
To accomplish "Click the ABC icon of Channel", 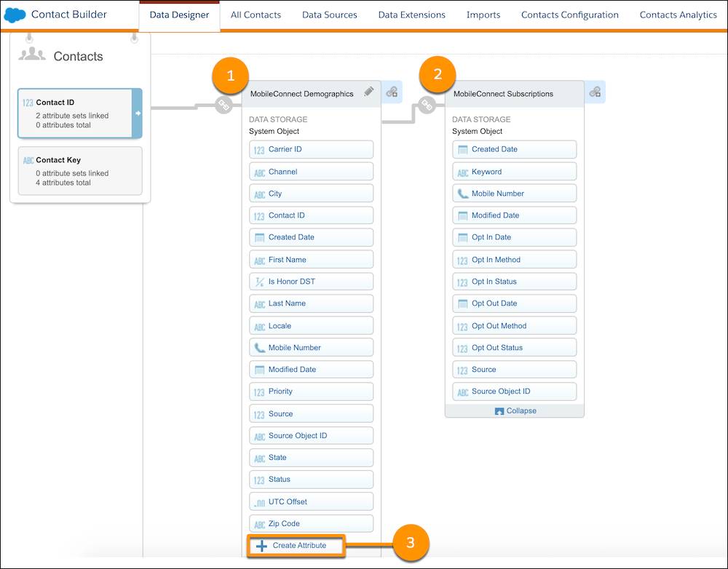I will coord(260,172).
